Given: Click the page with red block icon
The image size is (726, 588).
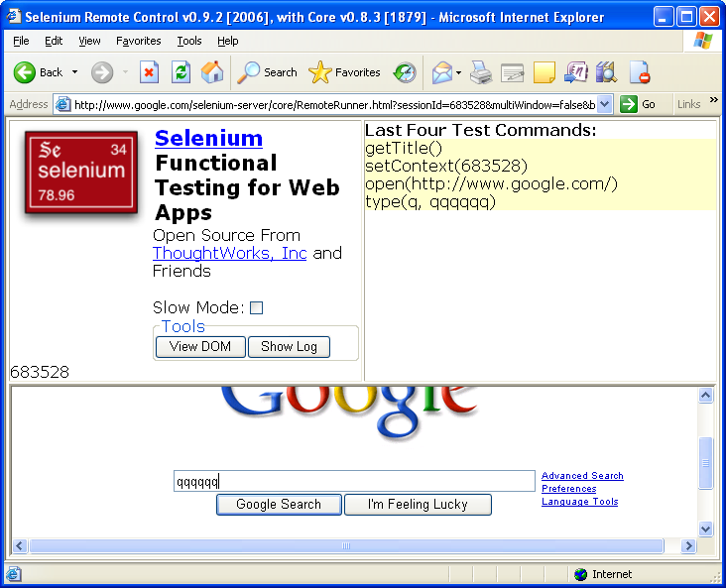Looking at the screenshot, I should tap(640, 72).
